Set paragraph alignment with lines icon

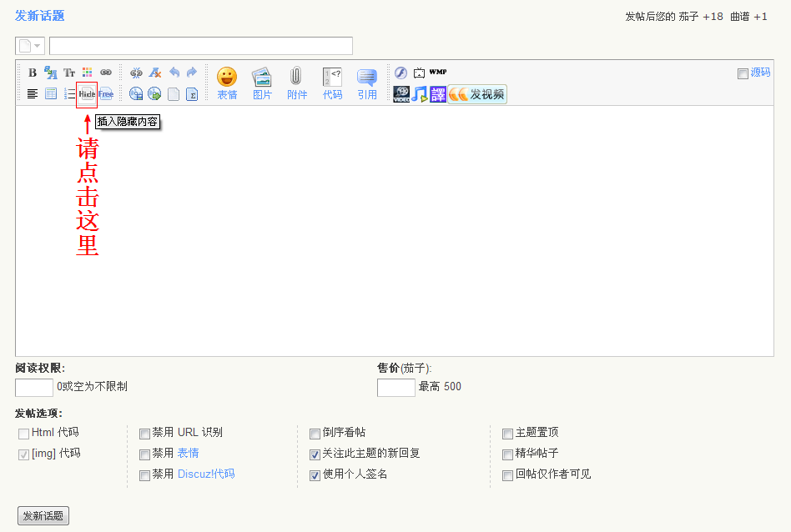click(x=33, y=93)
